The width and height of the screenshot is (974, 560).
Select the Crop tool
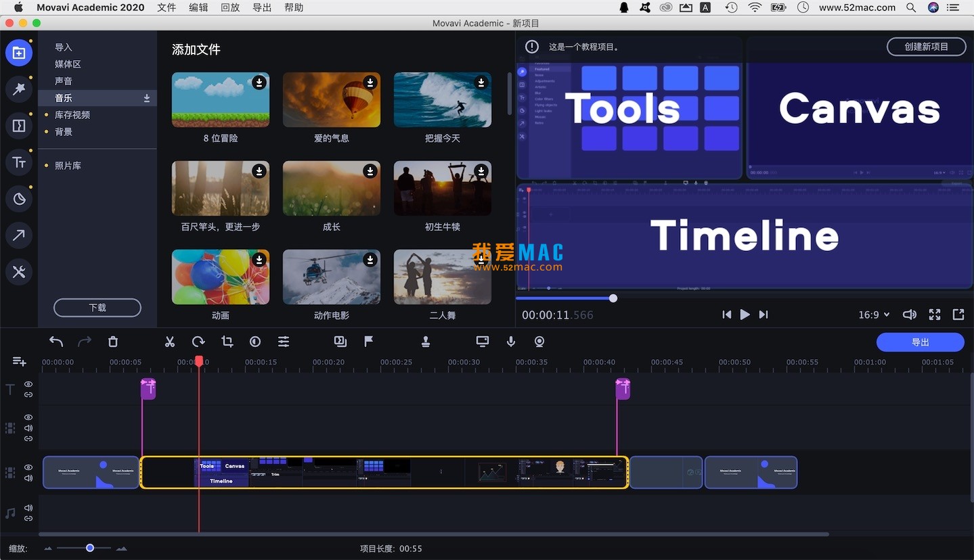pyautogui.click(x=227, y=342)
